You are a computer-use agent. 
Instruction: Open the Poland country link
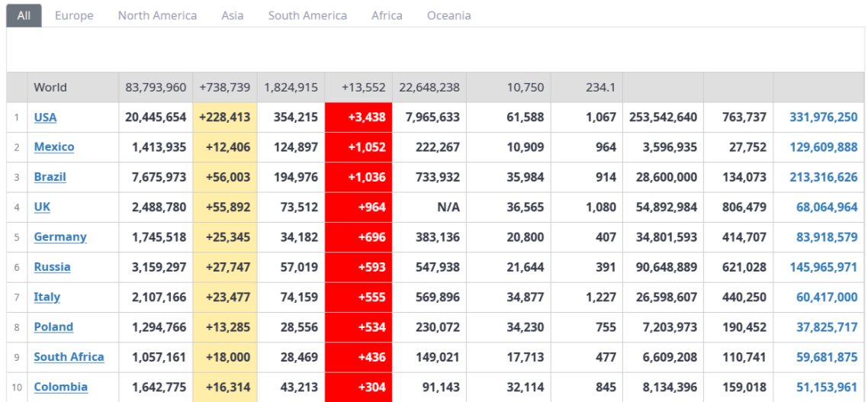click(x=53, y=326)
